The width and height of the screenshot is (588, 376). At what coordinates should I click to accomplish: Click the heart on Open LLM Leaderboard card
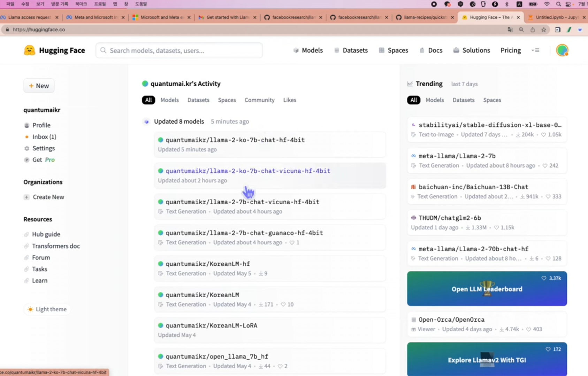point(544,278)
